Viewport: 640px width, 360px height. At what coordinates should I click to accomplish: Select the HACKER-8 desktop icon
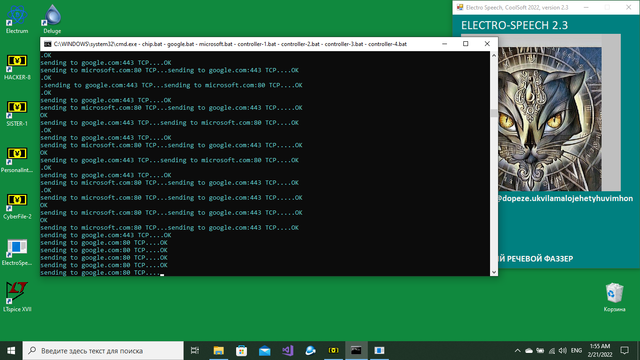pyautogui.click(x=17, y=67)
